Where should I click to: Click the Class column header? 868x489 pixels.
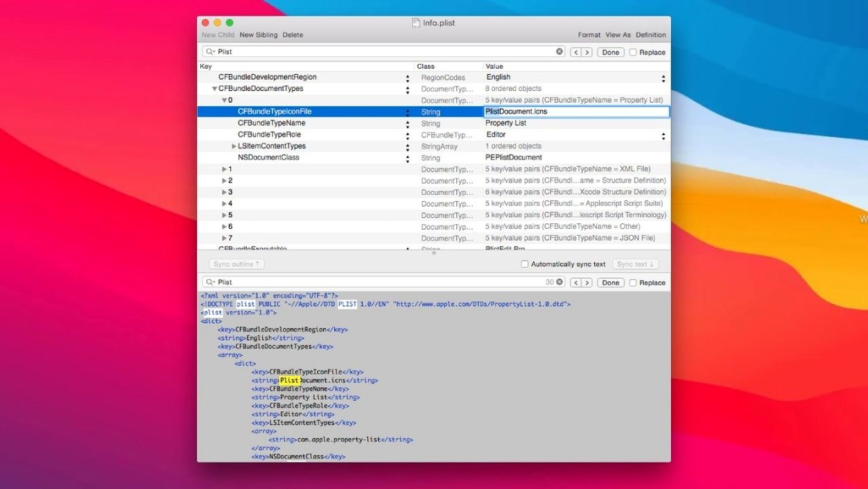pos(426,67)
